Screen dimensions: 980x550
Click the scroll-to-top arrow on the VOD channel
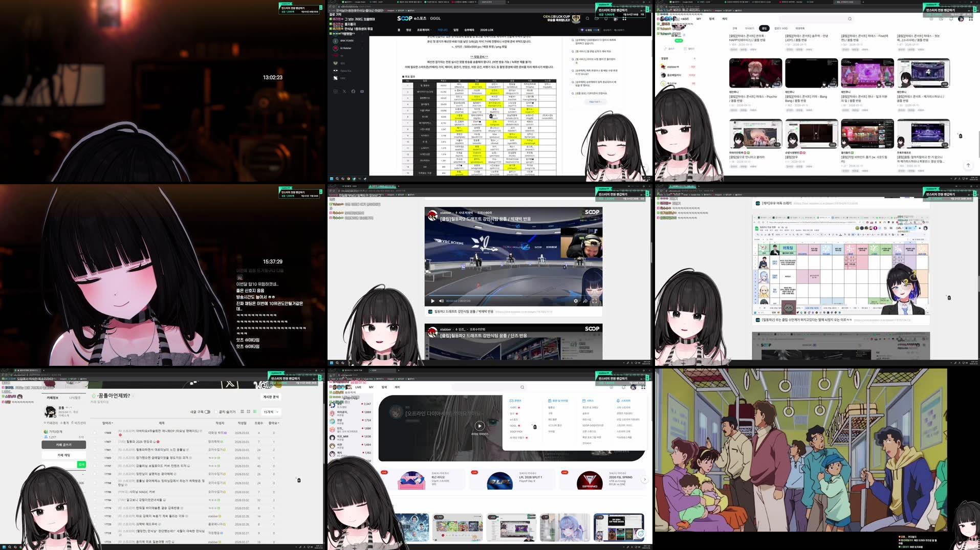click(x=968, y=165)
